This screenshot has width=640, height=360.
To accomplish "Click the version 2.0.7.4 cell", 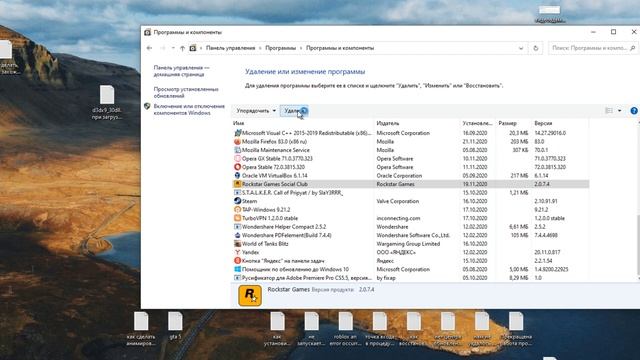I will 543,184.
